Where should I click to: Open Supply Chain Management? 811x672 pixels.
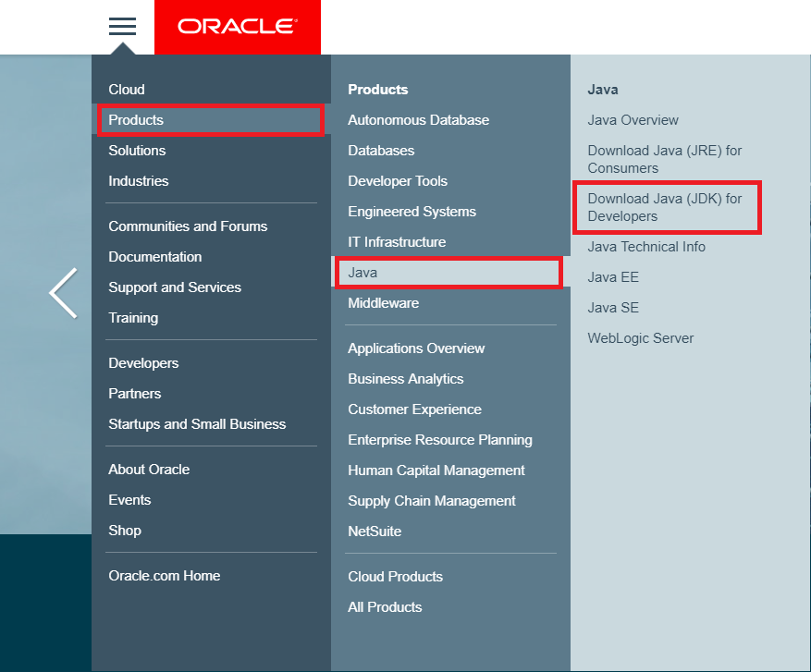pos(432,501)
